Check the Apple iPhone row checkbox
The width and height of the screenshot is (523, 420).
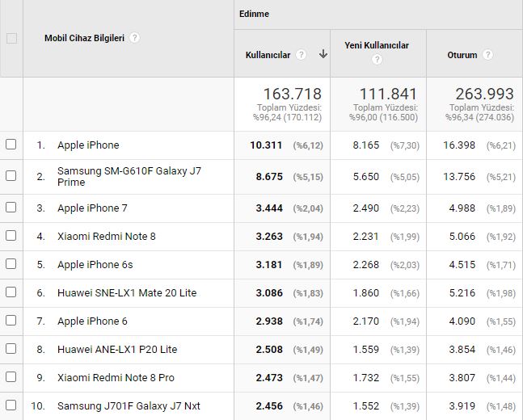[x=11, y=145]
